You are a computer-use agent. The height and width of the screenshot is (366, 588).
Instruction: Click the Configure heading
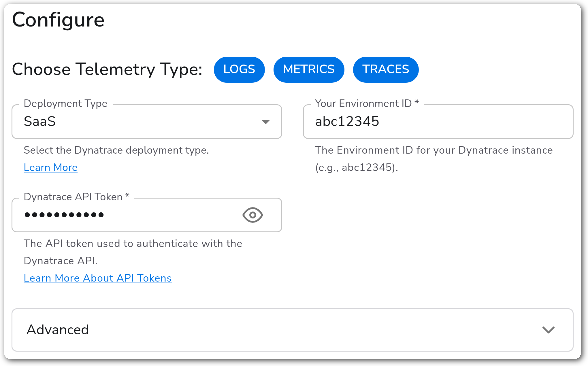(58, 20)
